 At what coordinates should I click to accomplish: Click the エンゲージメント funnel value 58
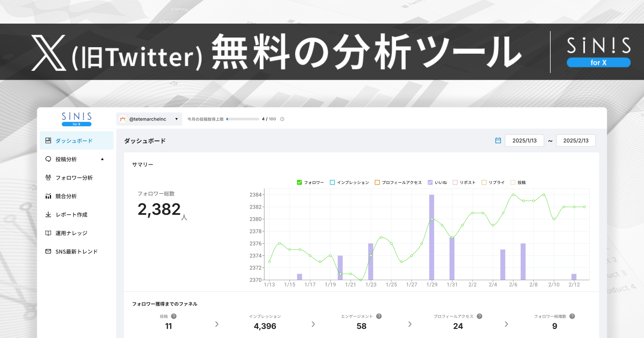(361, 326)
